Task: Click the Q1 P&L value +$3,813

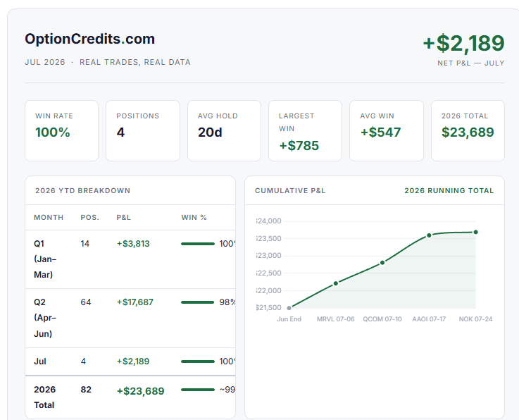Action: tap(133, 244)
